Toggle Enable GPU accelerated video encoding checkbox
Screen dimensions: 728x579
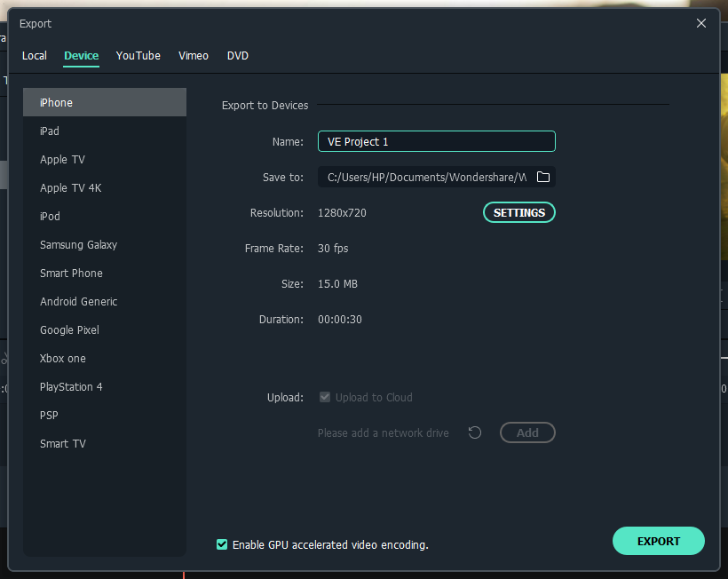pyautogui.click(x=222, y=544)
